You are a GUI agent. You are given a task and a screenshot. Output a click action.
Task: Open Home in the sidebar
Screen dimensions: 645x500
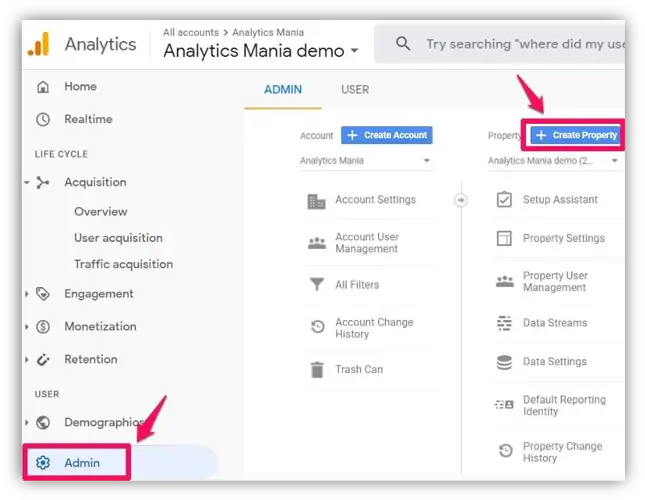[x=81, y=86]
